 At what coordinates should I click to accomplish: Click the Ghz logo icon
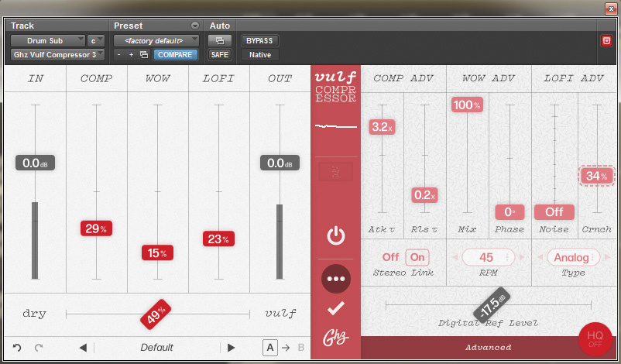(x=336, y=338)
